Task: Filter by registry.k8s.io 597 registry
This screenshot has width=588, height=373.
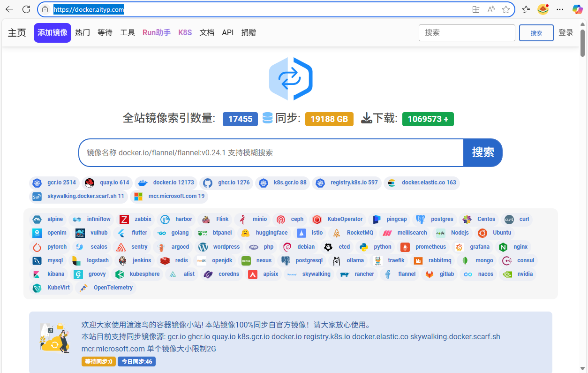Action: coord(347,183)
